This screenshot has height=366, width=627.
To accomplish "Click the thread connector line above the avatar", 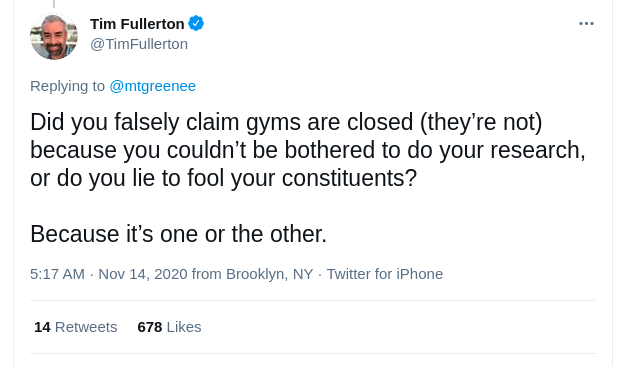I will (54, 4).
